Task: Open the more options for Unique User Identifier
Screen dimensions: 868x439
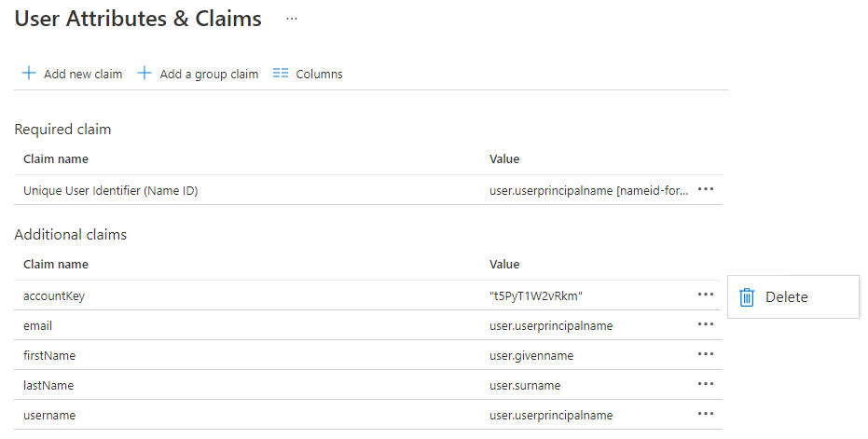Action: point(706,189)
